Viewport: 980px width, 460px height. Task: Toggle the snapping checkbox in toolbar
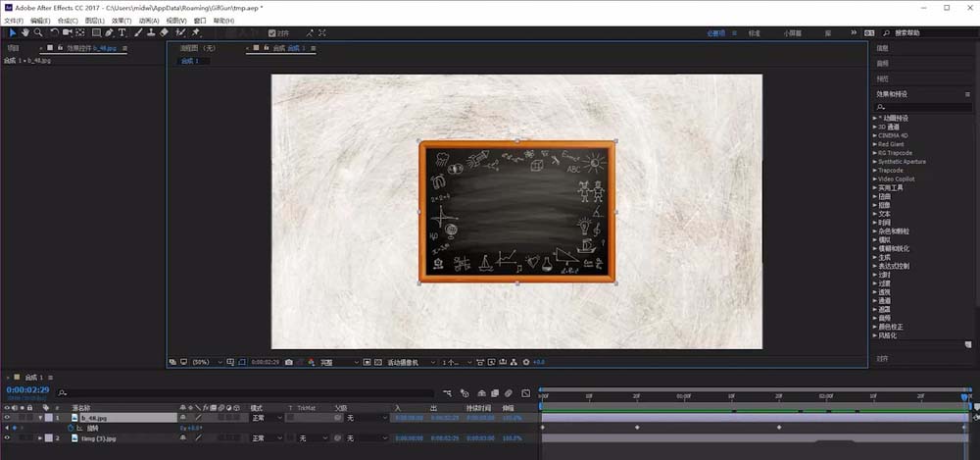271,33
